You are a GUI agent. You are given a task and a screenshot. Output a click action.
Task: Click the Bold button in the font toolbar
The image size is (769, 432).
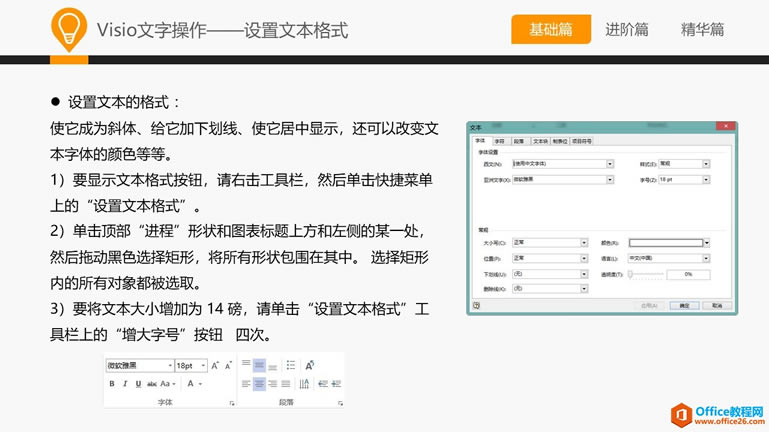(112, 383)
